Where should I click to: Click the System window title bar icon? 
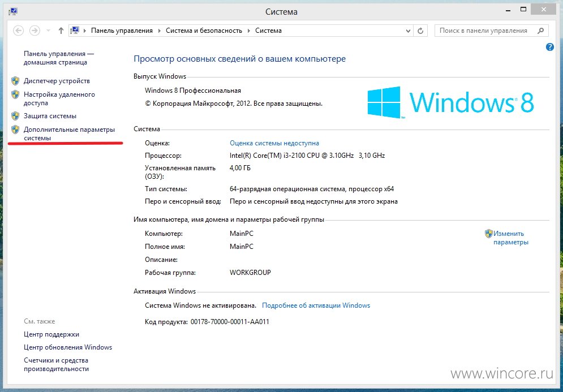(13, 11)
